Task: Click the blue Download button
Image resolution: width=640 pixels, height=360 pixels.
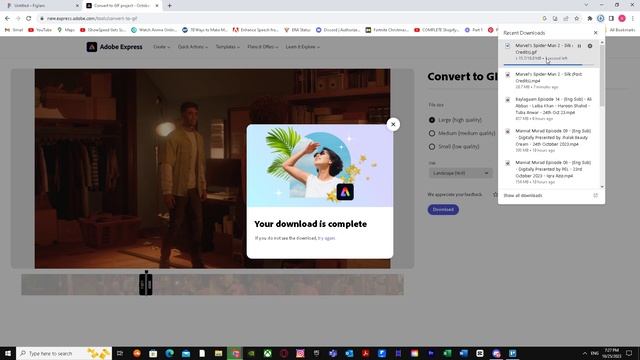Action: 443,209
